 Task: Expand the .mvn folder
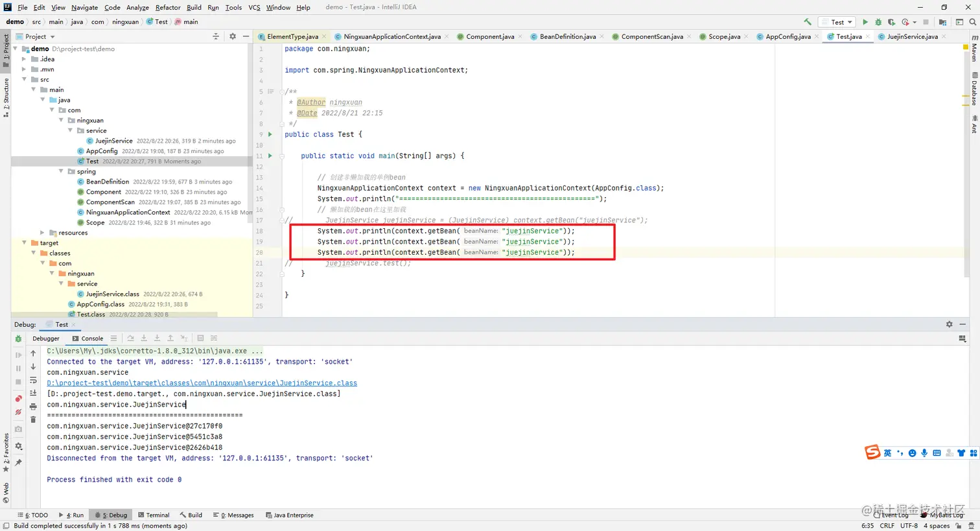[x=24, y=69]
